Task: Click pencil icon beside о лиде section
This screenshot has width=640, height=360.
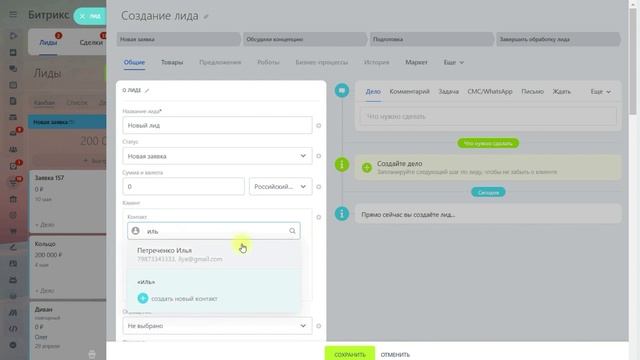Action: coord(147,90)
